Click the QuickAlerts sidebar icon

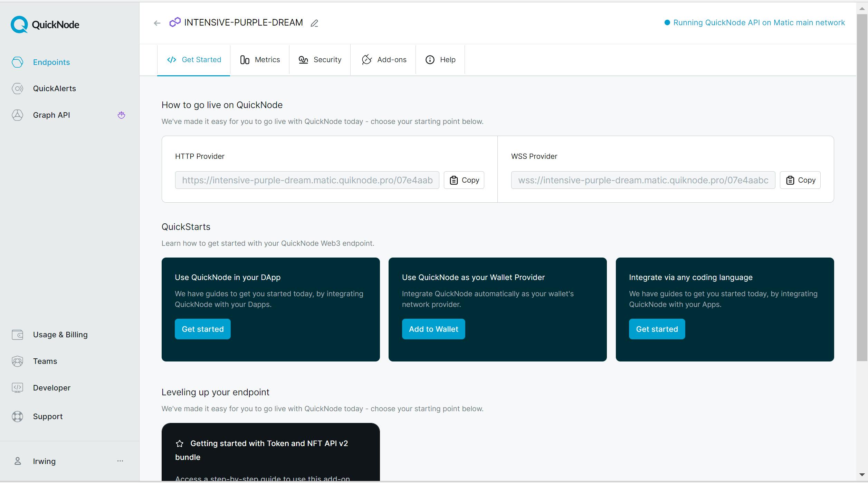tap(17, 89)
